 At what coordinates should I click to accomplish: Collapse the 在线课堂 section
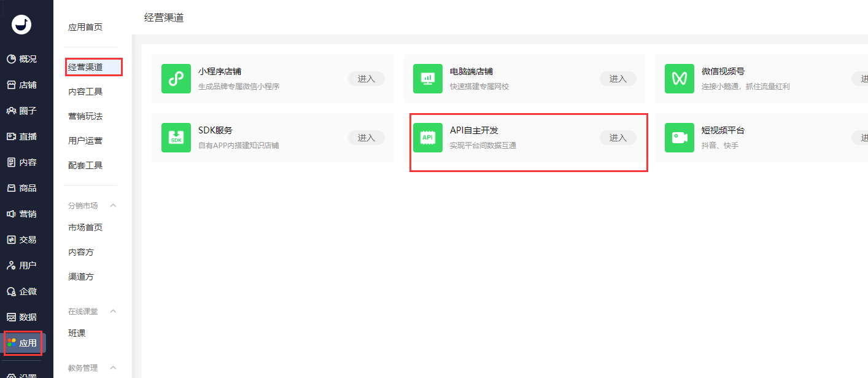coord(113,311)
